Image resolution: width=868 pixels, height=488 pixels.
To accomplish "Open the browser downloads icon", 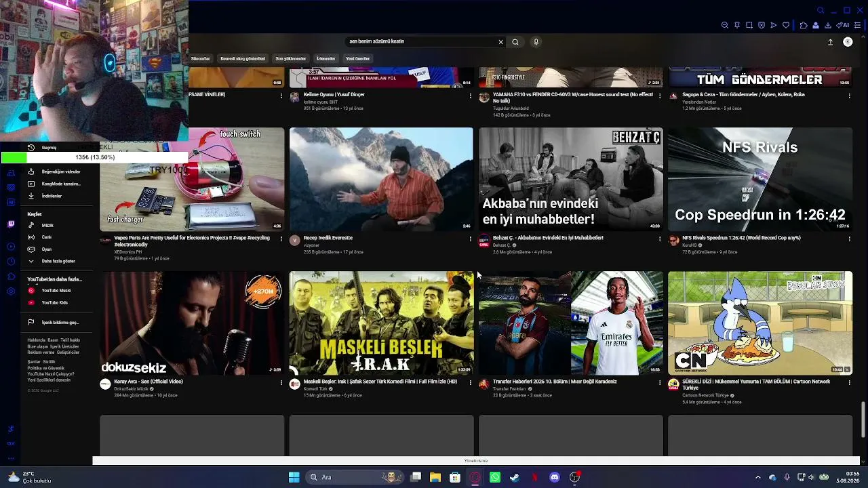I will [x=828, y=25].
